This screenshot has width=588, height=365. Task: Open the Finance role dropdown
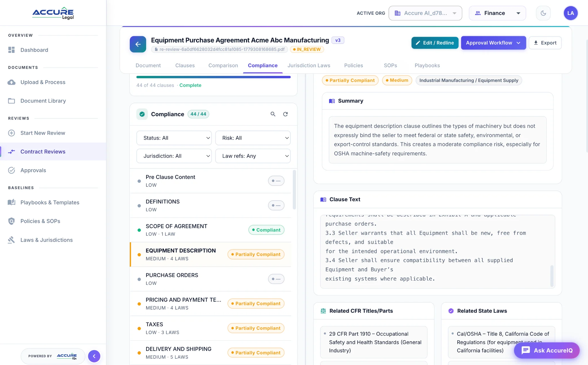(497, 13)
